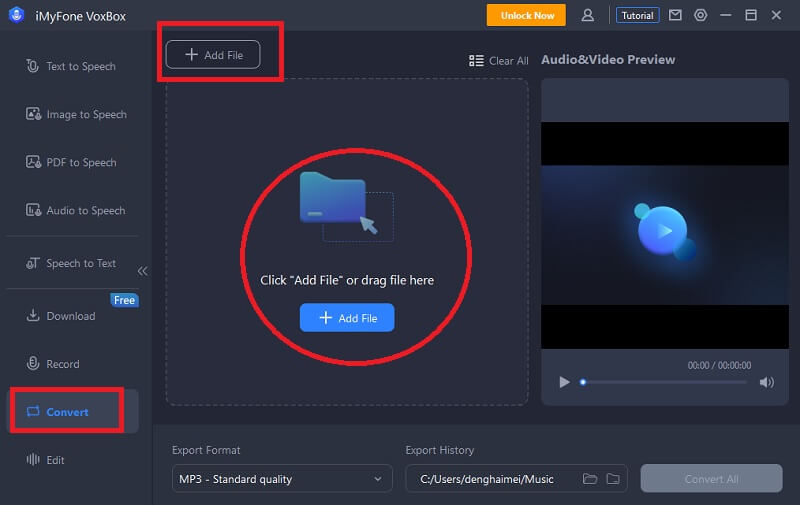
Task: Click the 00:00 / 00:00:00 time readout
Action: pos(719,365)
